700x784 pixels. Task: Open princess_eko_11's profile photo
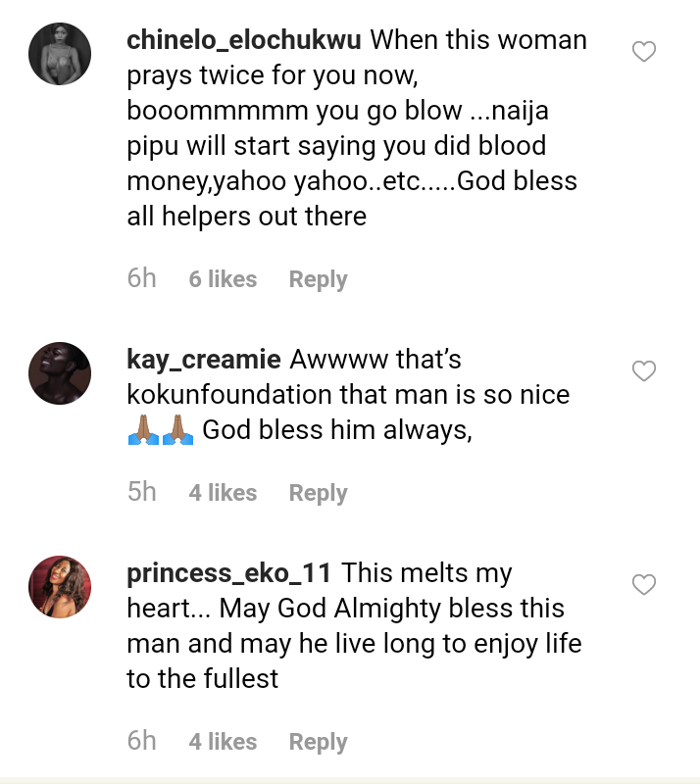point(60,587)
